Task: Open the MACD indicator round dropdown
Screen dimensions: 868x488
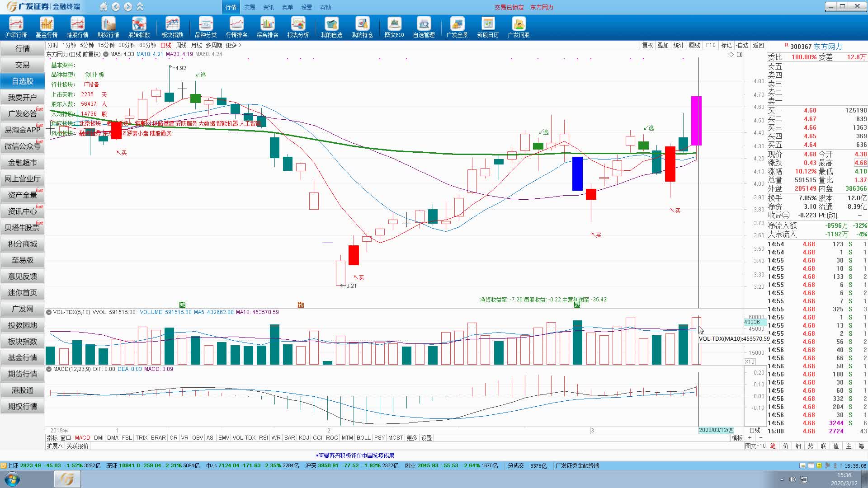Action: tap(49, 369)
